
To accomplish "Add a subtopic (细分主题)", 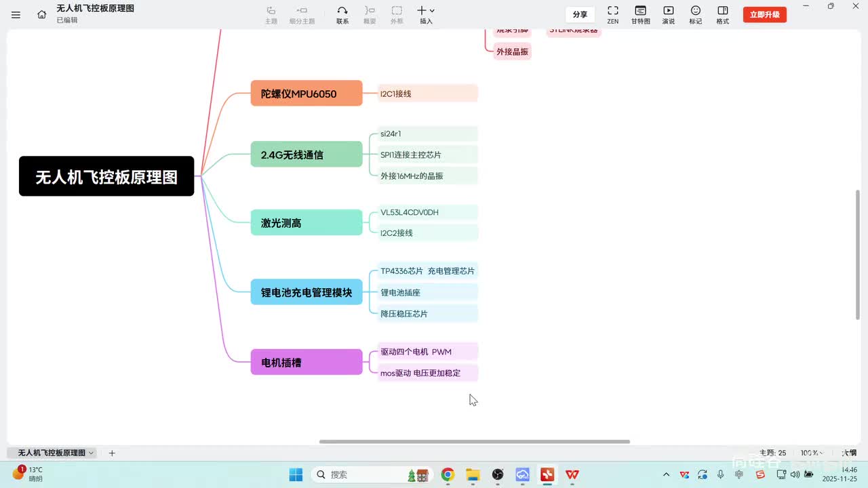I will pyautogui.click(x=302, y=15).
